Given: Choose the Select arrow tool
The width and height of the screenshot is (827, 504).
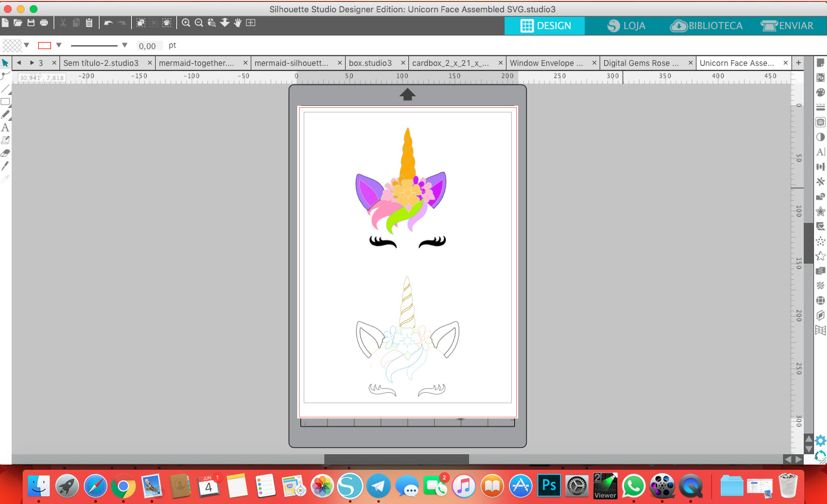Looking at the screenshot, I should [x=5, y=63].
